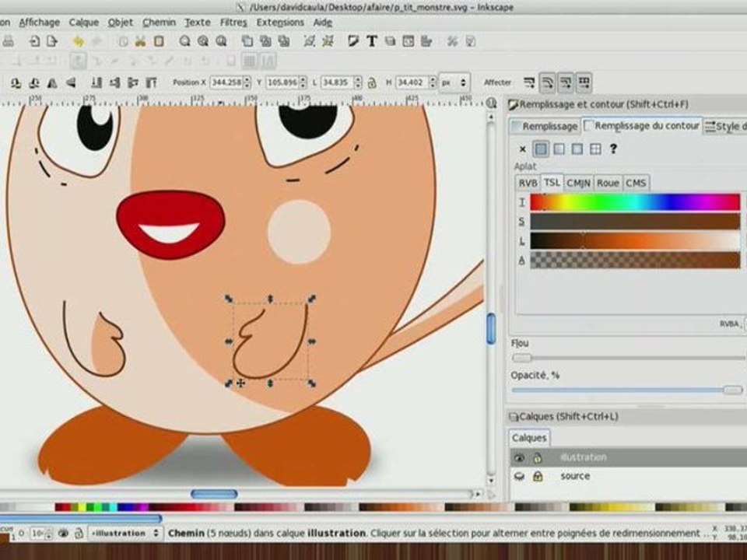
Task: Toggle move gradients with objects
Action: (566, 83)
